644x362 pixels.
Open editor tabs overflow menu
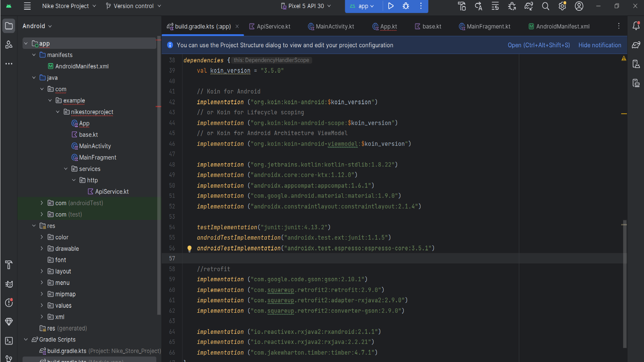(x=619, y=26)
